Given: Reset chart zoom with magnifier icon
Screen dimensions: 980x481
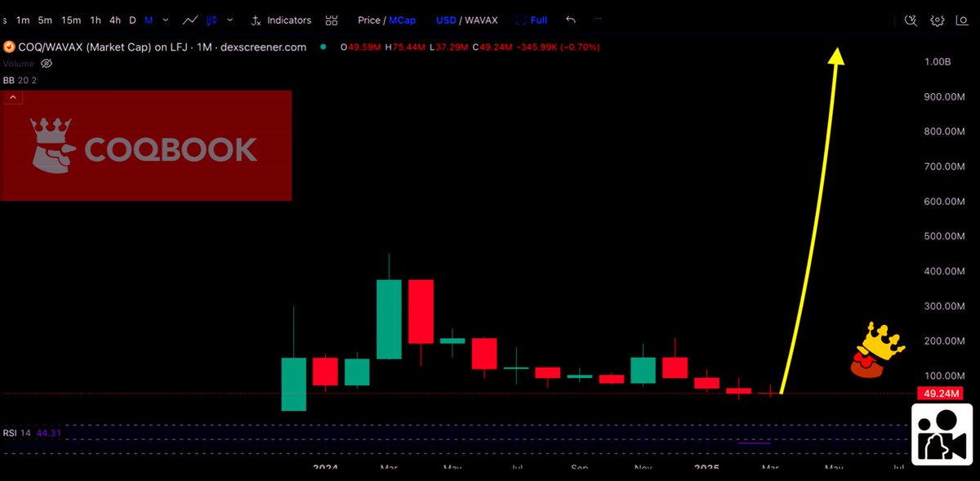Looking at the screenshot, I should click(x=911, y=20).
